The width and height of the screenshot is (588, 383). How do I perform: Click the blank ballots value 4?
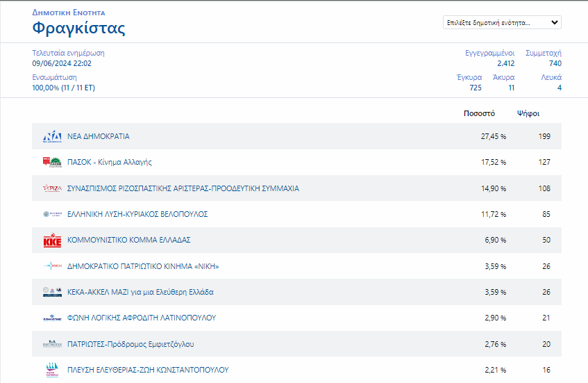coord(560,88)
